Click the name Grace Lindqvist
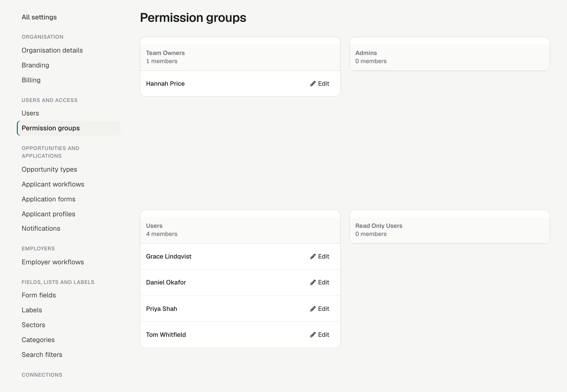Screen dimensions: 567x392 click(169, 257)
